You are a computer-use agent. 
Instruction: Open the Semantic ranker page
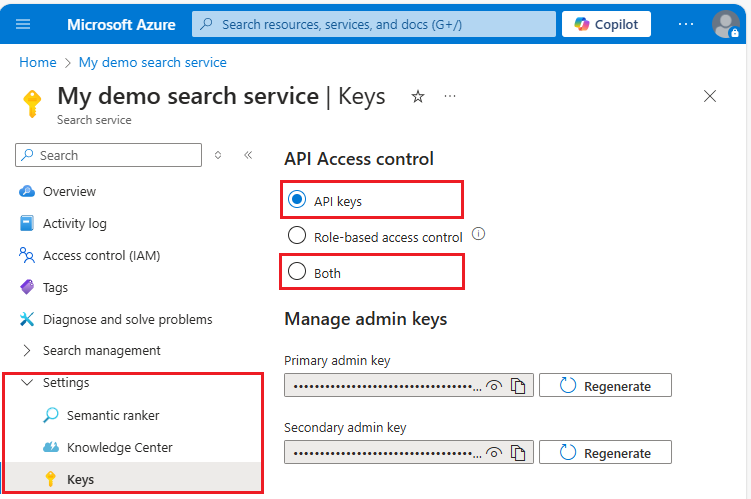(113, 415)
